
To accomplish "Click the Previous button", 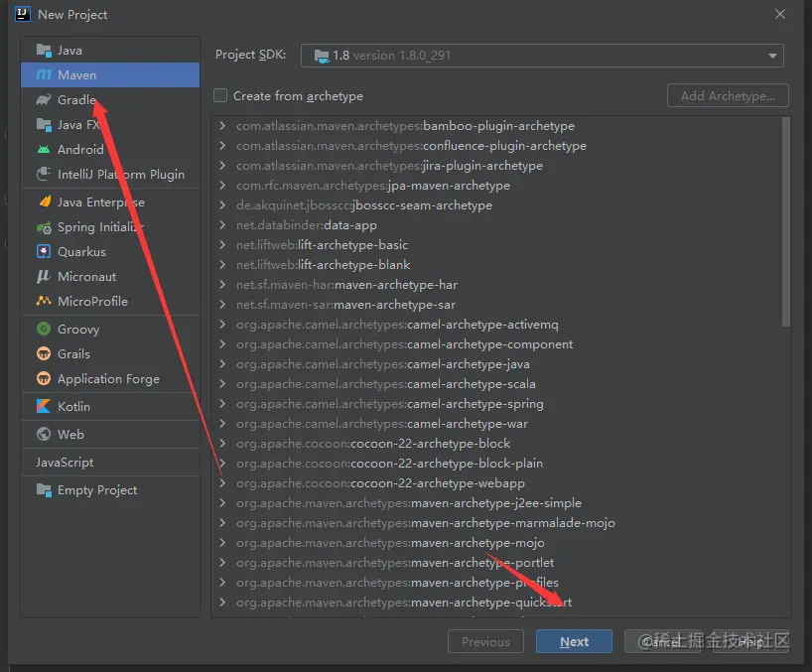I will (485, 641).
